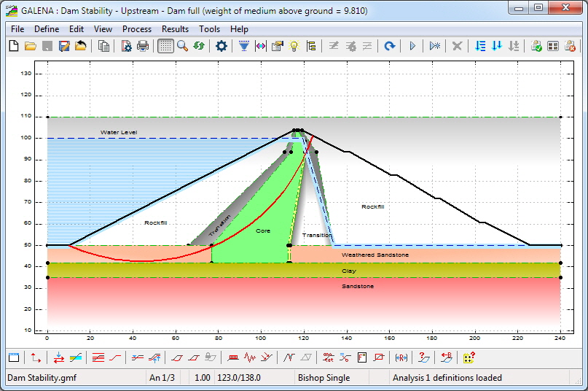The height and width of the screenshot is (391, 588).
Task: Select the magnifying glass zoom tool
Action: coord(182,46)
